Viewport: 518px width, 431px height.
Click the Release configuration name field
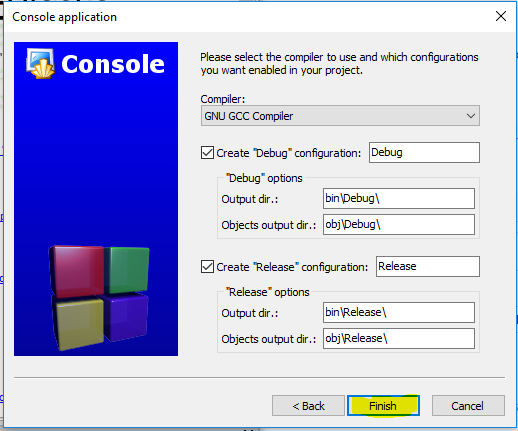pyautogui.click(x=428, y=266)
